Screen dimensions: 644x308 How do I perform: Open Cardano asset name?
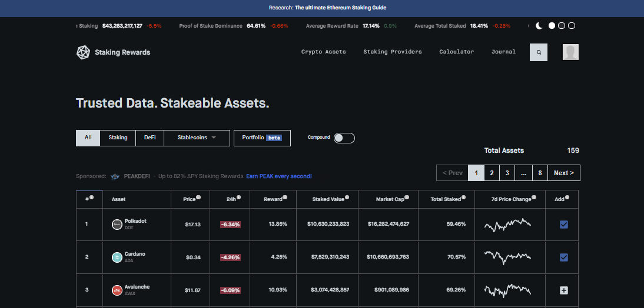click(x=135, y=254)
